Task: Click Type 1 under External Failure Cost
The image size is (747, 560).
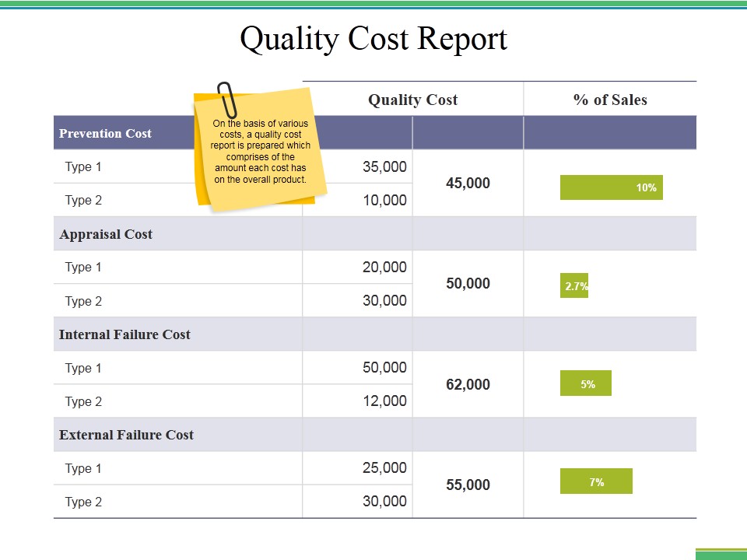Action: 83,468
